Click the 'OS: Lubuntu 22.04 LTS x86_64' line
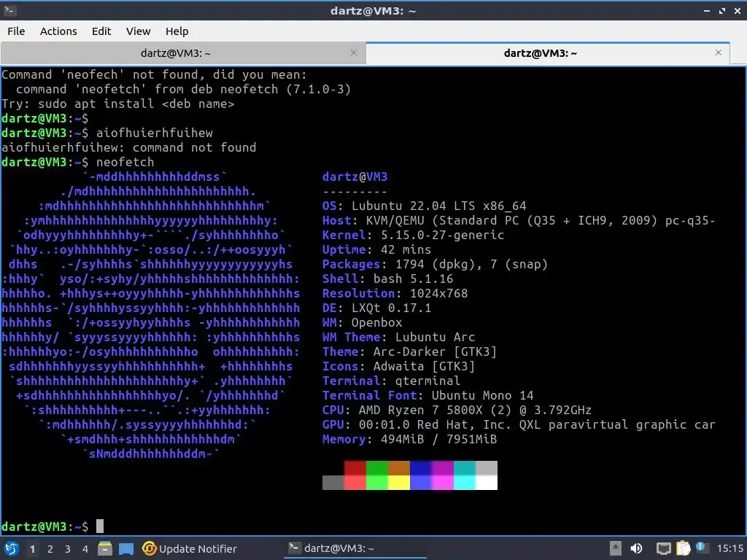Viewport: 747px width, 560px height. (424, 206)
